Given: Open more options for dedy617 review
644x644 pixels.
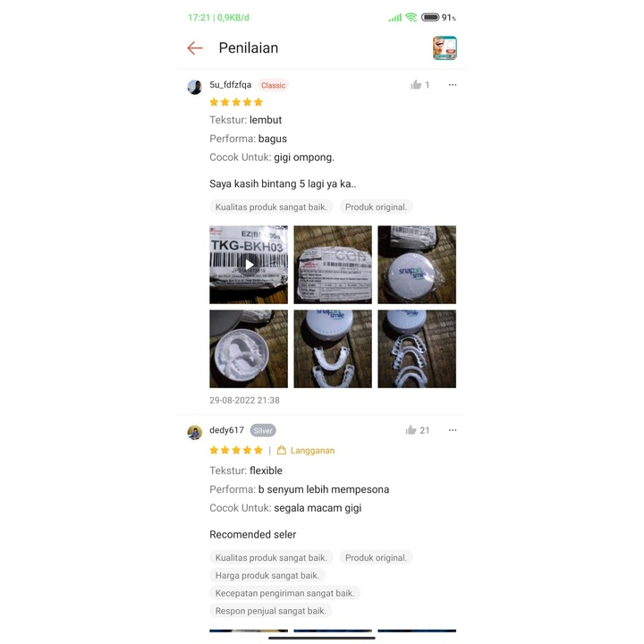Looking at the screenshot, I should [453, 430].
